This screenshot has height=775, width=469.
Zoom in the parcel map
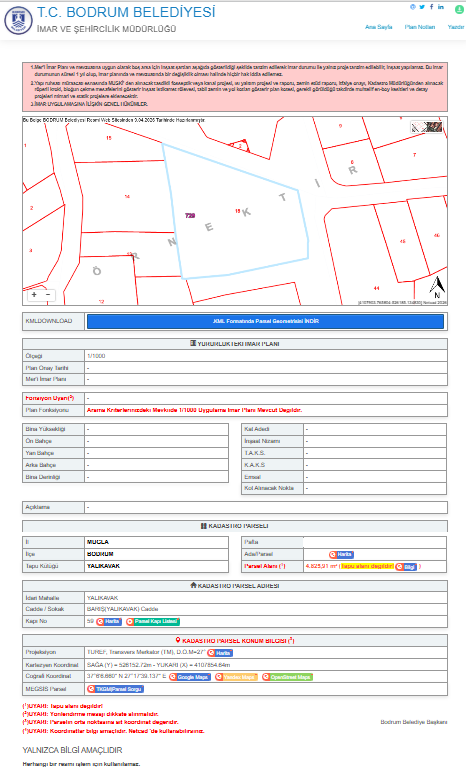coord(34,295)
